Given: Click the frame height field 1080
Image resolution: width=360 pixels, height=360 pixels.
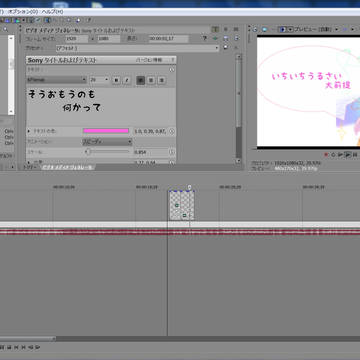Looking at the screenshot, I should point(108,39).
